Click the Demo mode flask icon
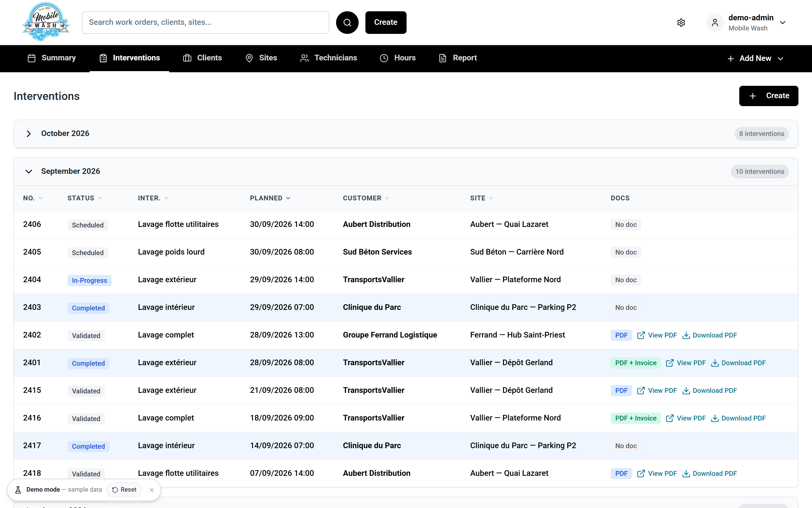Viewport: 812px width, 508px height. click(x=18, y=490)
